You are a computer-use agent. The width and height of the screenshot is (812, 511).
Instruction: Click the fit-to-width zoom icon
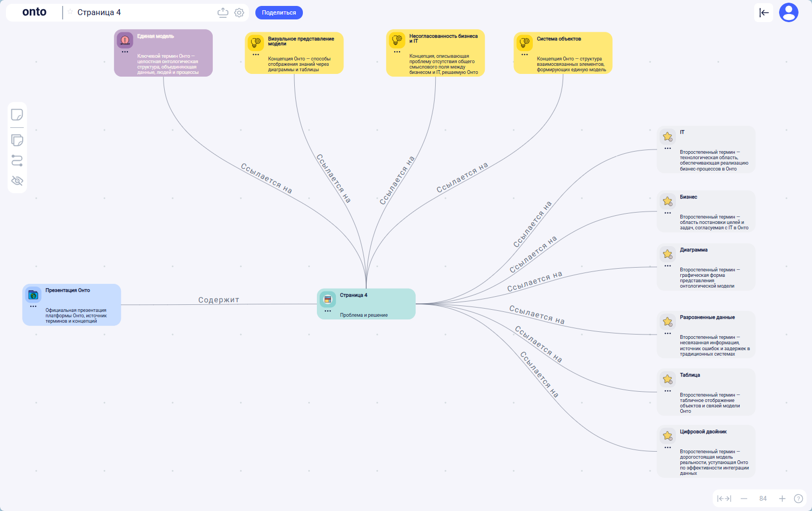click(724, 499)
